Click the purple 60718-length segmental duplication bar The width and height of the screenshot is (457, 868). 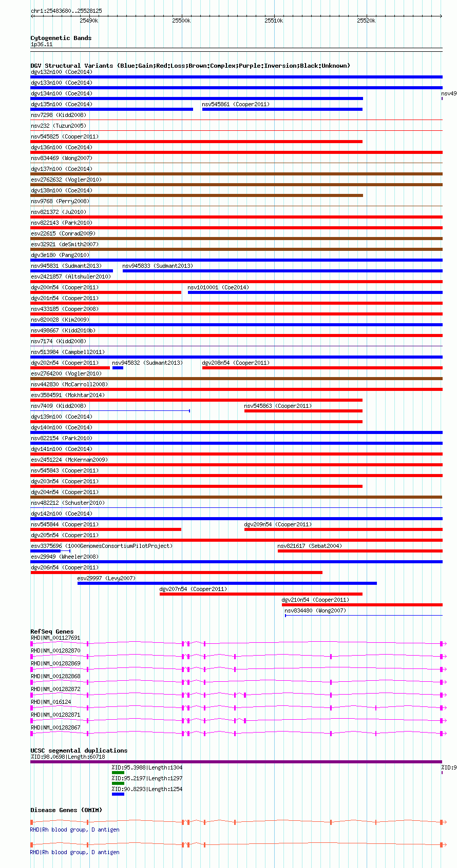pyautogui.click(x=236, y=762)
